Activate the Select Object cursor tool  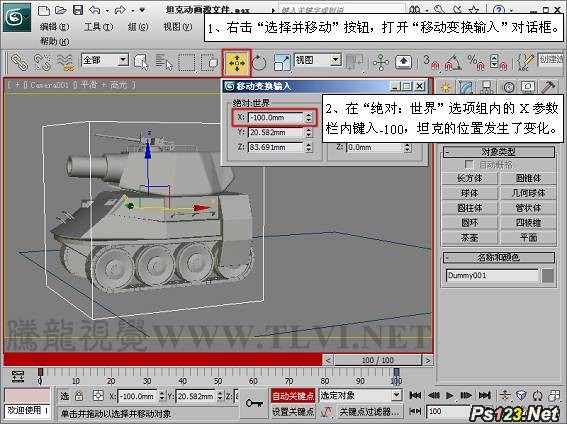click(x=141, y=62)
